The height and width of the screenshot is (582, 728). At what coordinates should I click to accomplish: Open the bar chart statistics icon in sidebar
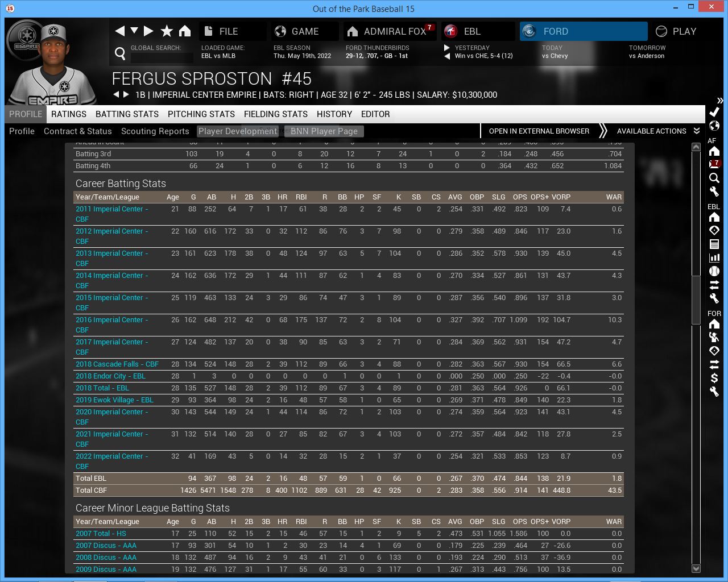[x=714, y=257]
